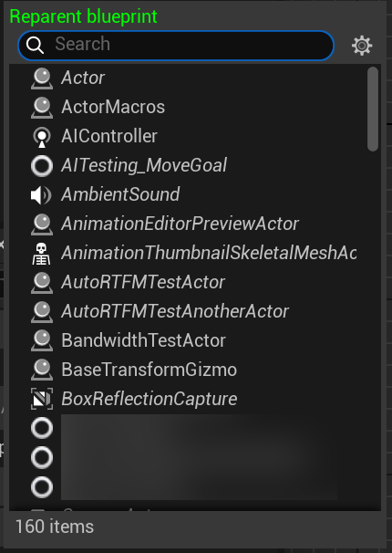The width and height of the screenshot is (392, 553).
Task: Click the Actor class icon
Action: [42, 78]
